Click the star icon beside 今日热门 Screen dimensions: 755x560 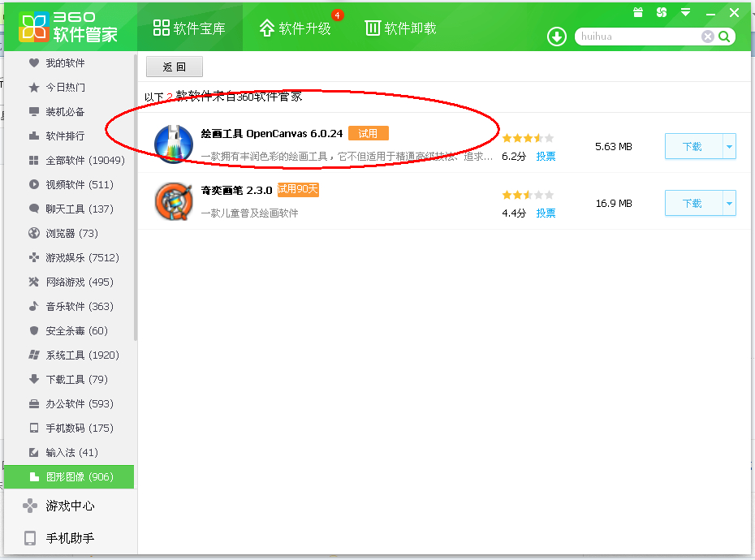pos(34,87)
